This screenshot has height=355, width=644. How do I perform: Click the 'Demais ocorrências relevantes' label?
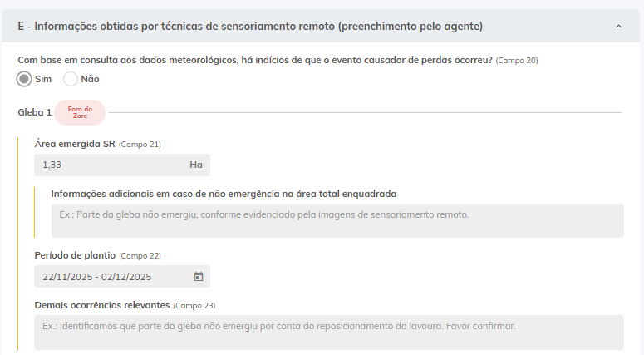tap(102, 305)
